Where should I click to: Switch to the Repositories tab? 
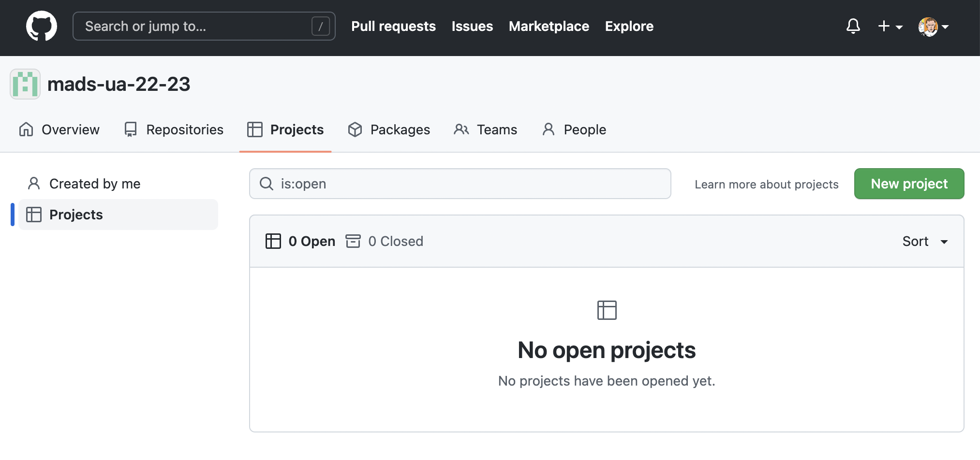click(x=174, y=129)
